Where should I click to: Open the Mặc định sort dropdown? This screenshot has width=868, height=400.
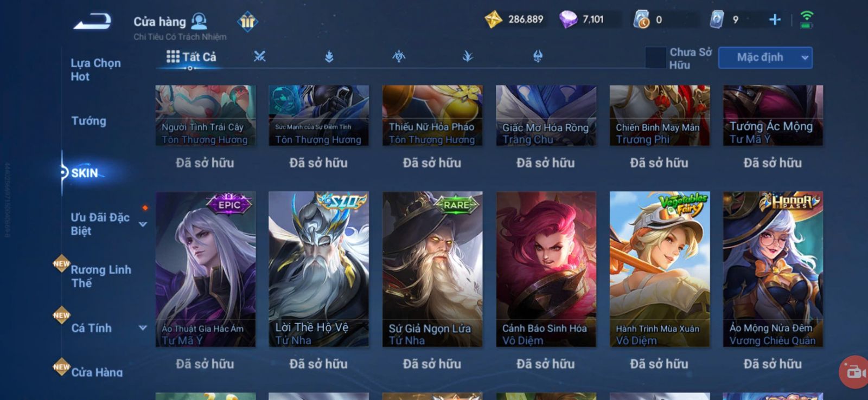765,57
